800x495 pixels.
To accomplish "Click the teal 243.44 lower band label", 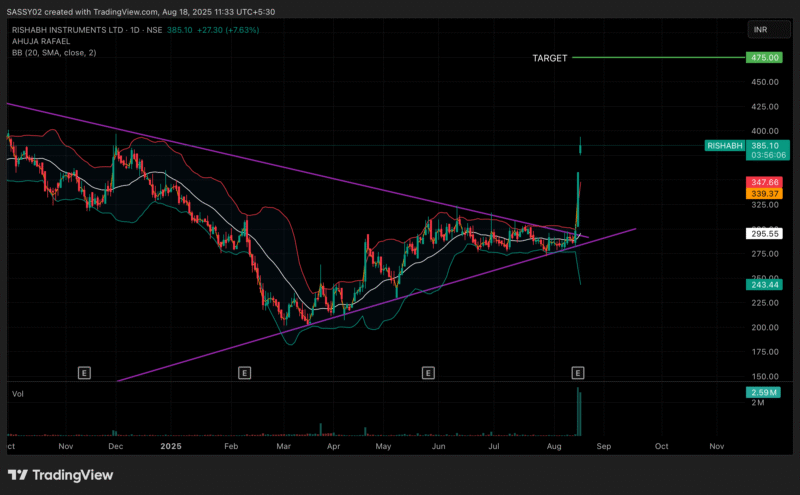I will pyautogui.click(x=764, y=285).
